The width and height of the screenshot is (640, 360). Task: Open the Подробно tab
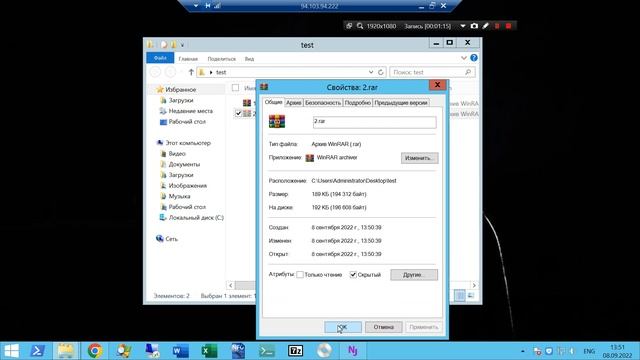pyautogui.click(x=358, y=103)
